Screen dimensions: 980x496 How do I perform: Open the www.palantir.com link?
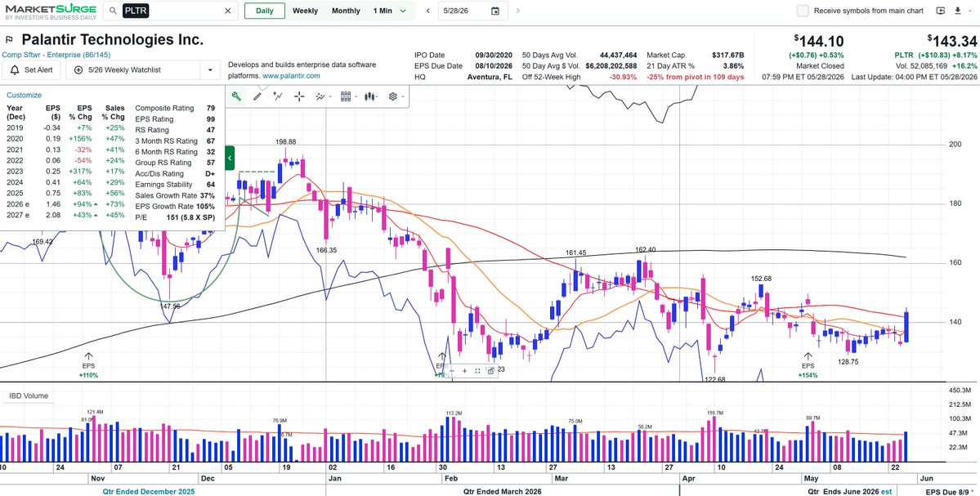[291, 76]
